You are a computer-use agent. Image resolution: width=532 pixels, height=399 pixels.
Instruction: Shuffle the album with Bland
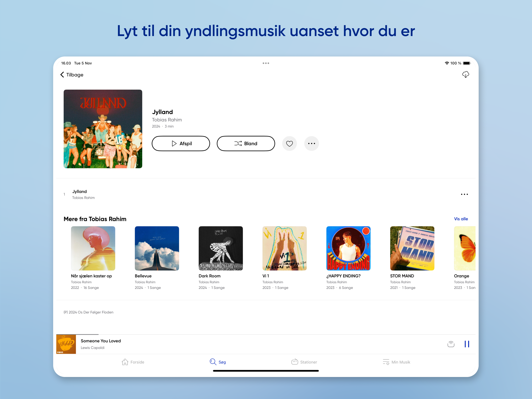click(x=246, y=143)
